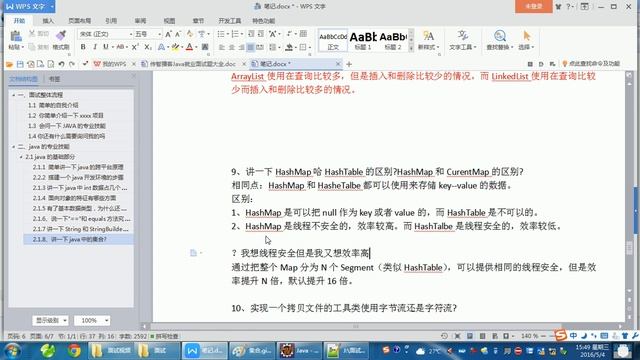This screenshot has width=640, height=360.
Task: Toggle justify alignment
Action: 251,47
